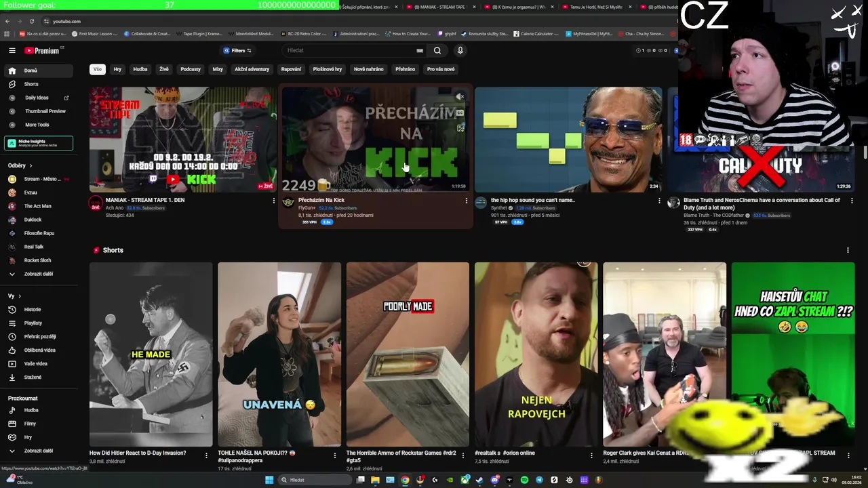Open the Calorie Calculator bookmark
Viewport: 868px width, 488px height.
(x=536, y=33)
